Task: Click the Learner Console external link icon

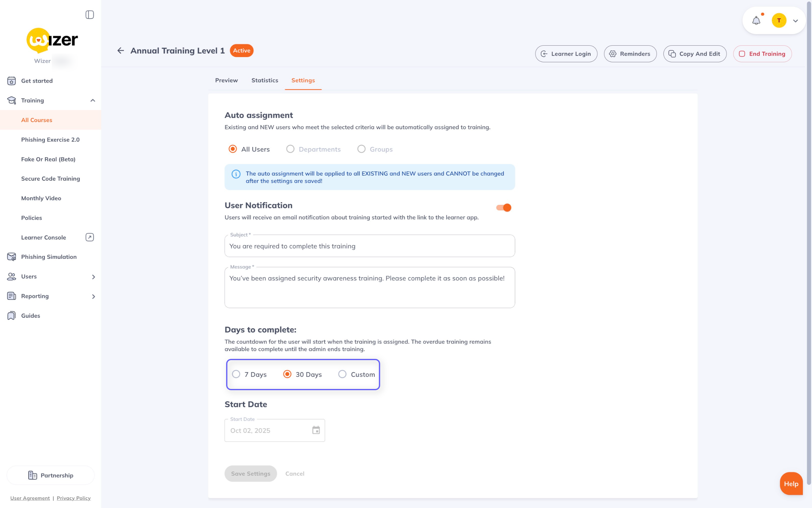Action: point(89,237)
